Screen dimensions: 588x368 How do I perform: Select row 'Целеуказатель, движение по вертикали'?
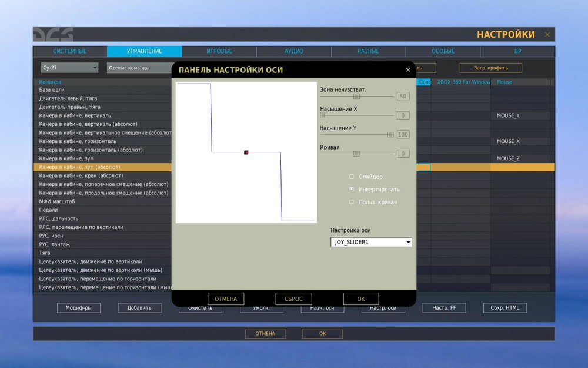point(102,262)
